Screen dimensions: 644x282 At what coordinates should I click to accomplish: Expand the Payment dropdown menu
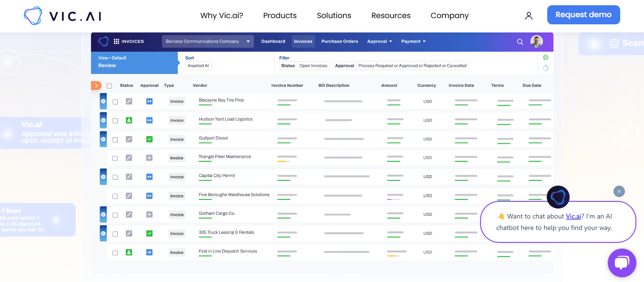coord(413,42)
